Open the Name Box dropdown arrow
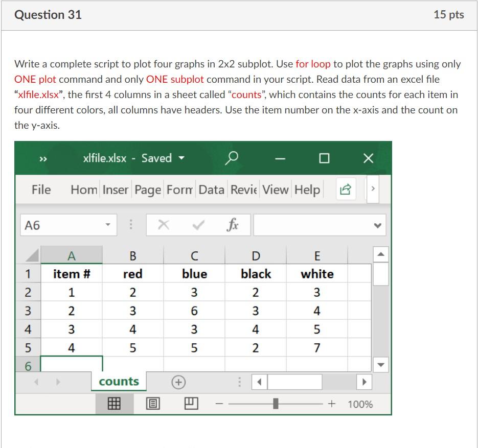478x448 pixels. coord(108,224)
